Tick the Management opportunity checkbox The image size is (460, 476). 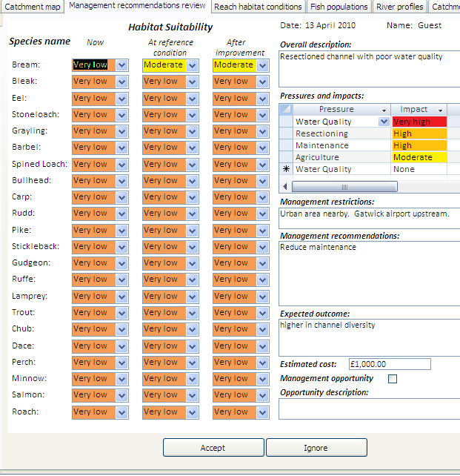[x=393, y=379]
